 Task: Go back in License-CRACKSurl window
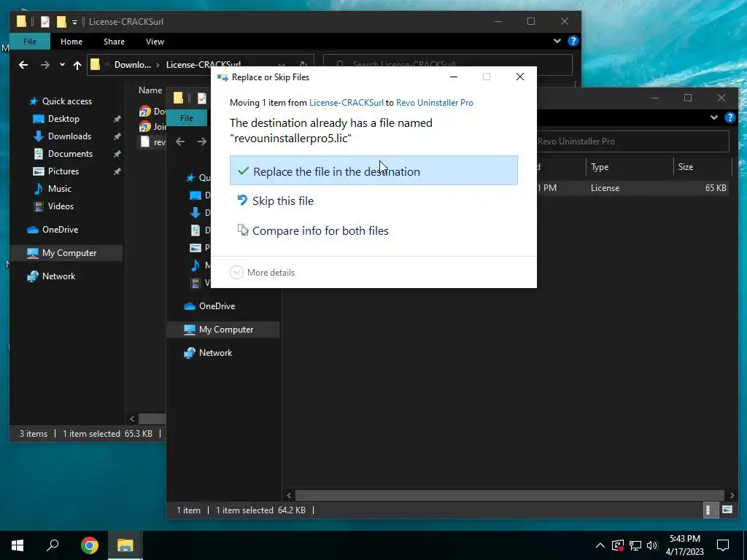pos(23,65)
